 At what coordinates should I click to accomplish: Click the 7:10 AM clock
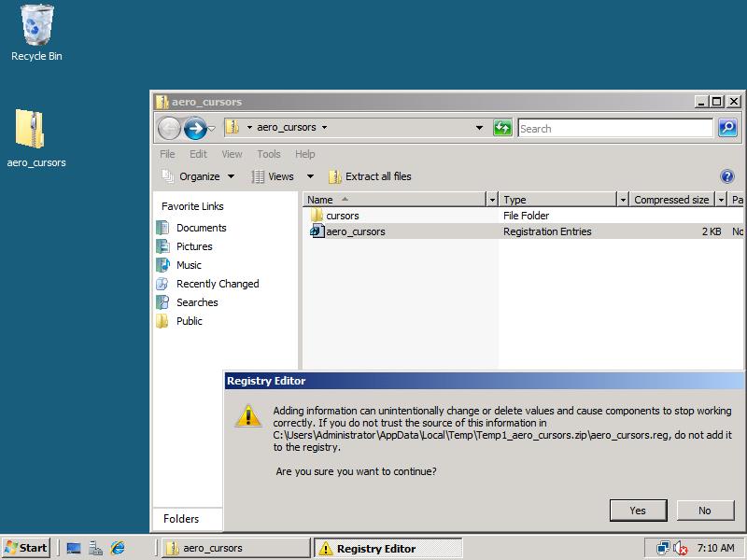pos(715,548)
